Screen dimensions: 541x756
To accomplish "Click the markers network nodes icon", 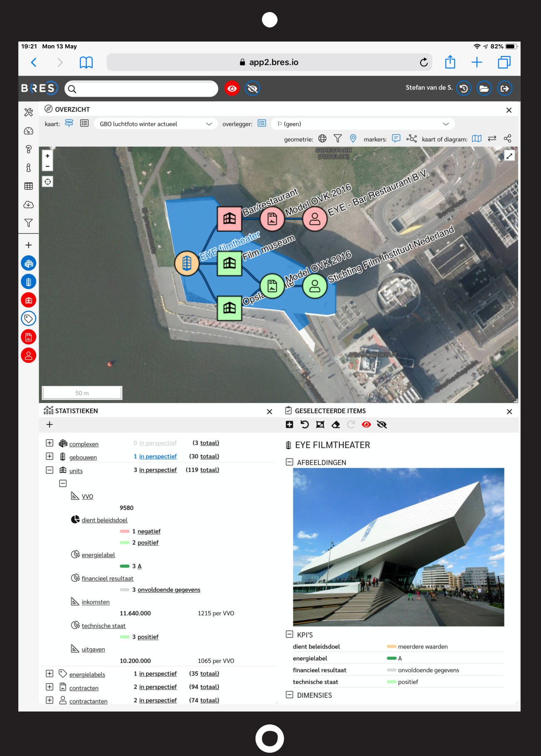I will [x=412, y=138].
